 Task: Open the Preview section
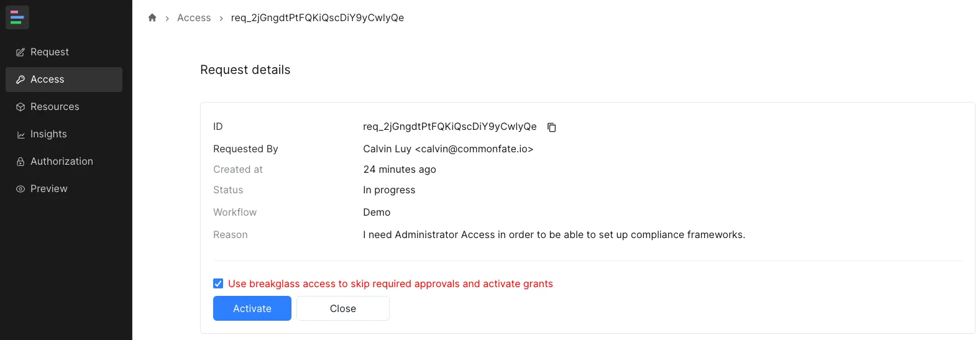(49, 189)
